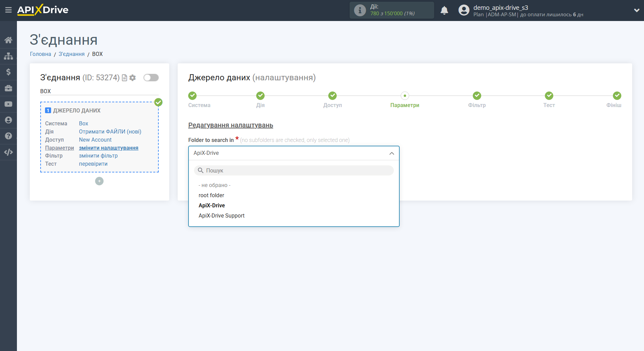Toggle the connection on/off switch
The height and width of the screenshot is (351, 644).
(x=151, y=78)
